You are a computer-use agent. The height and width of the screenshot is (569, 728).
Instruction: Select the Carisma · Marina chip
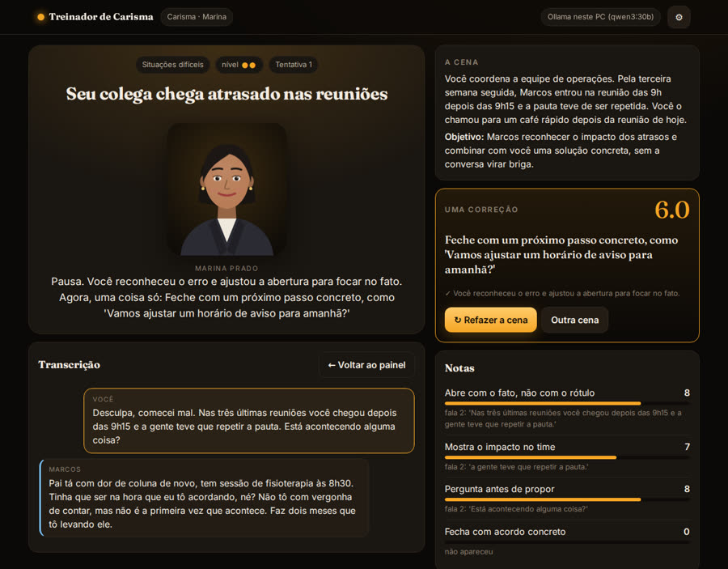[x=197, y=17]
